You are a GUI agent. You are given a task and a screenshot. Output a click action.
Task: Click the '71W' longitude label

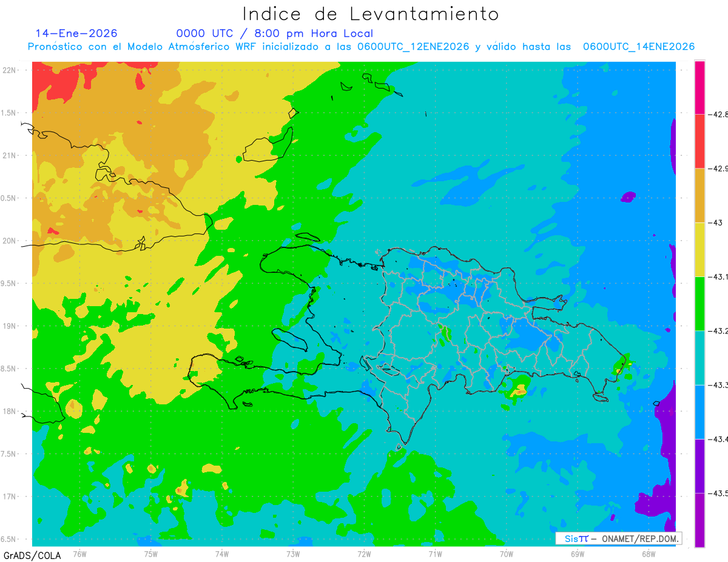(435, 554)
